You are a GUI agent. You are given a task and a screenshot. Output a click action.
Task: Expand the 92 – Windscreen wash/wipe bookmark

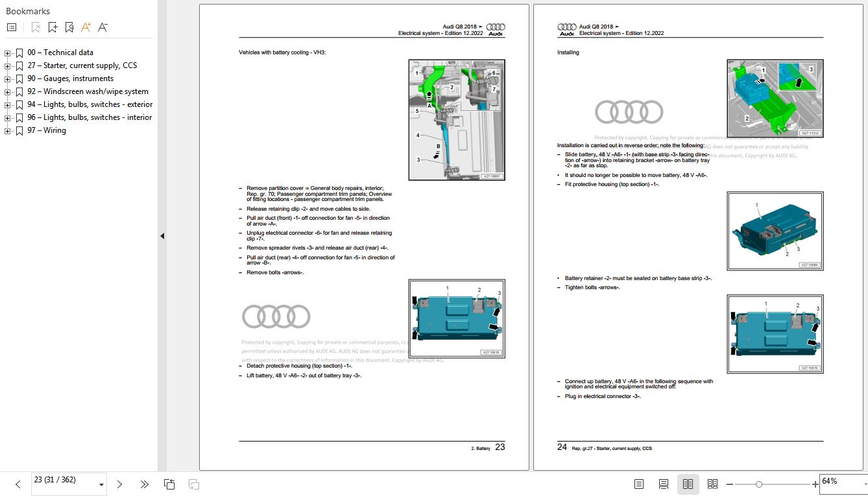point(7,92)
